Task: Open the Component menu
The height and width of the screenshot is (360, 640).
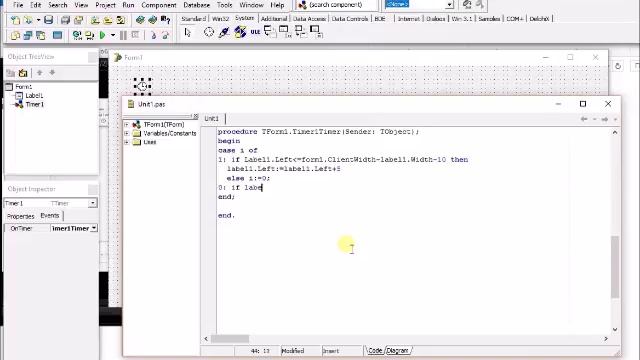Action: tap(159, 5)
